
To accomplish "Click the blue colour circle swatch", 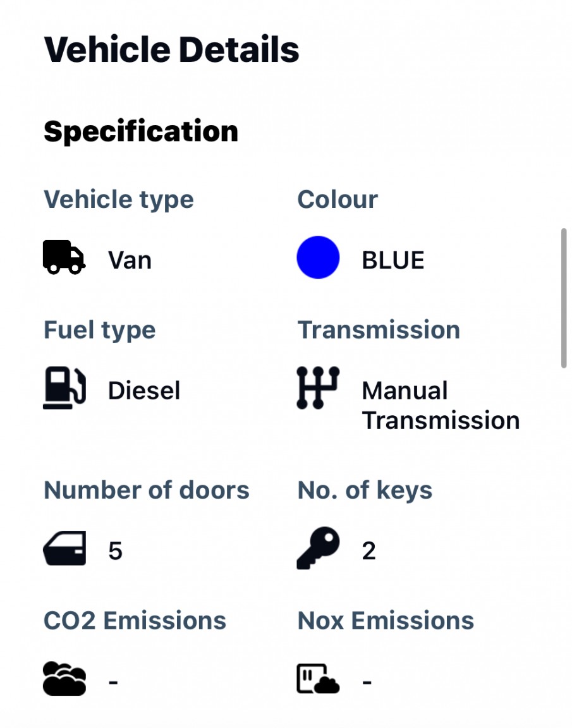I will coord(318,257).
